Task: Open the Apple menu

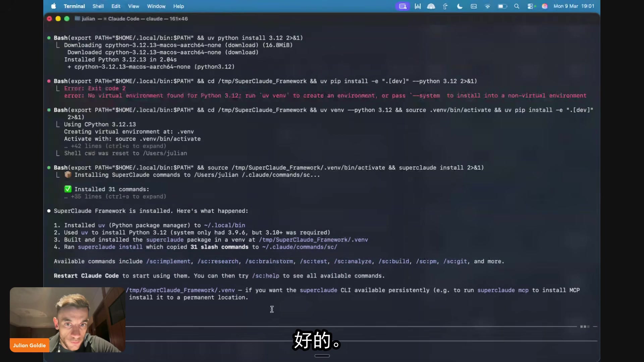Action: (x=54, y=6)
